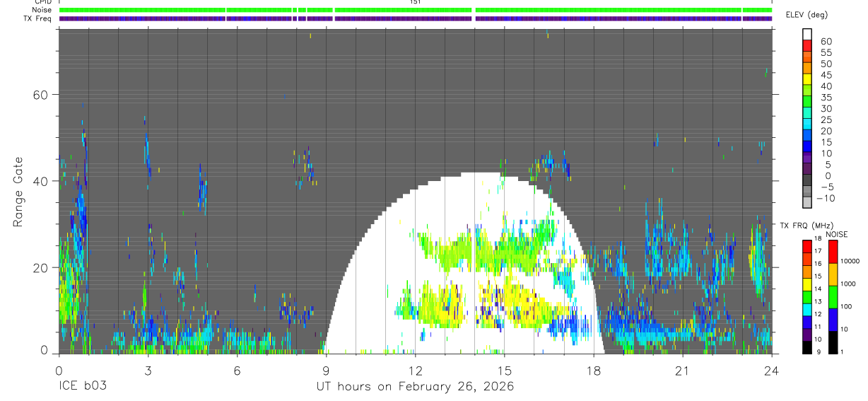868x401 pixels.
Task: Click the 'NOISE' colorbar title
Action: (836, 234)
